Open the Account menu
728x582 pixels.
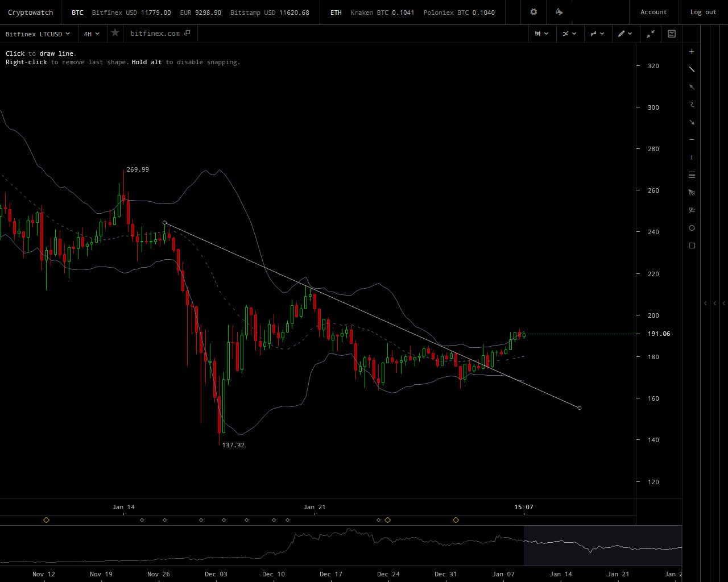click(x=653, y=12)
